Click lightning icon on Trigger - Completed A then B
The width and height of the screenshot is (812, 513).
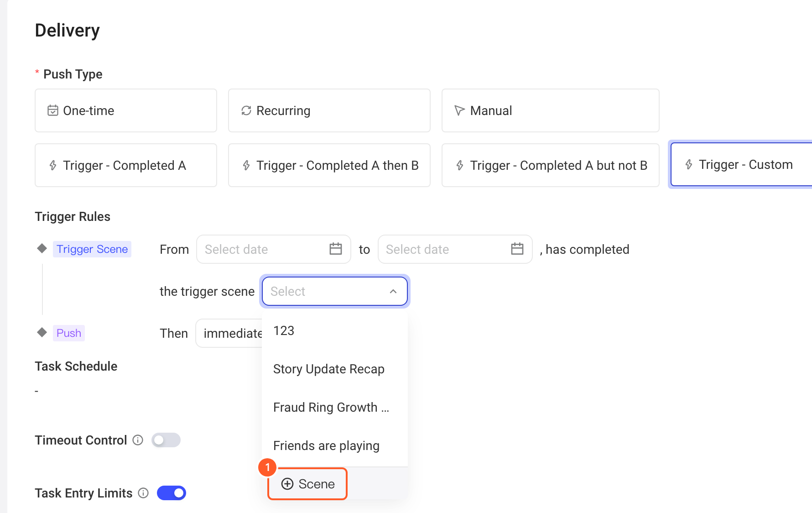[246, 165]
